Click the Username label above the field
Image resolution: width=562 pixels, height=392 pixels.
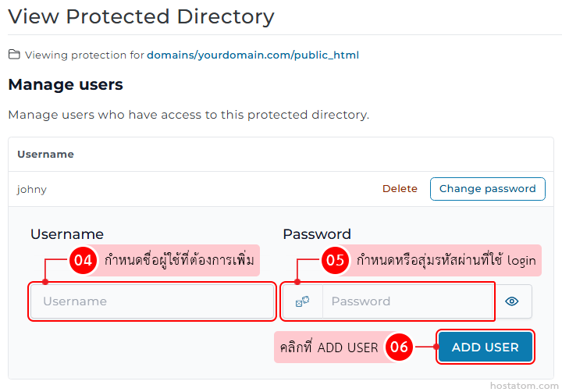(67, 234)
